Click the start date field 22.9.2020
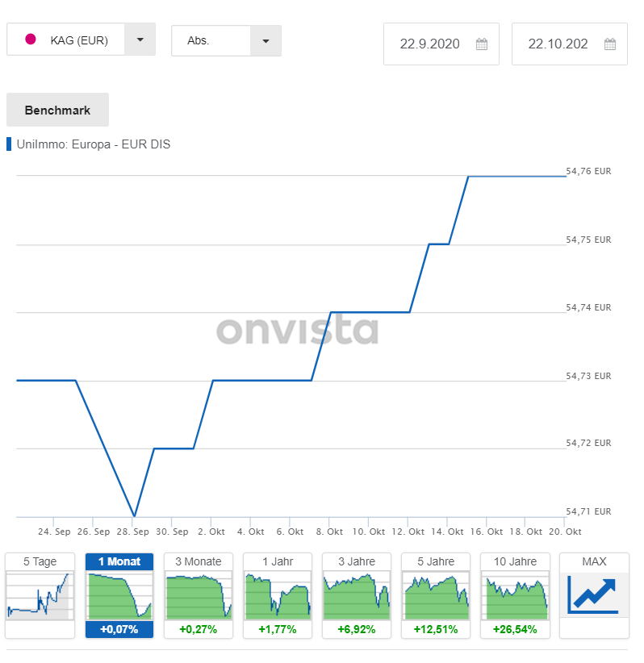The width and height of the screenshot is (644, 663). [x=430, y=44]
